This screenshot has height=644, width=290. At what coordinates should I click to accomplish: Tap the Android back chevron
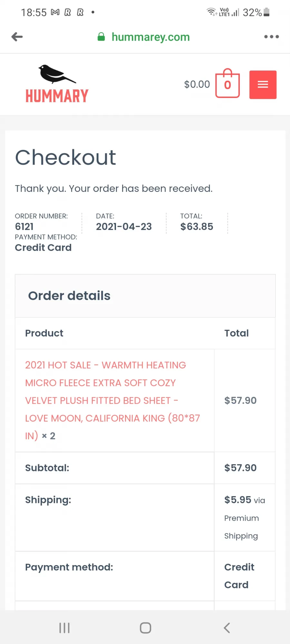(227, 628)
